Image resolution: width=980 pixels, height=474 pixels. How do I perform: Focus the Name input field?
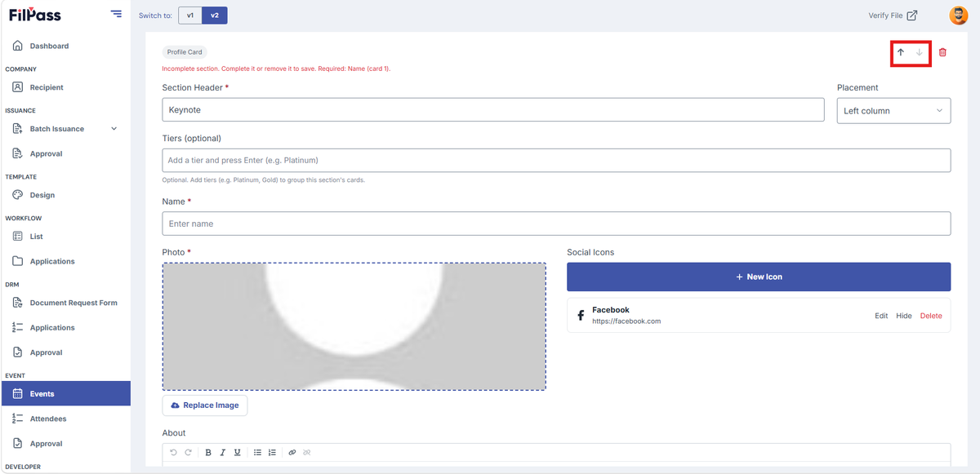[x=556, y=224]
